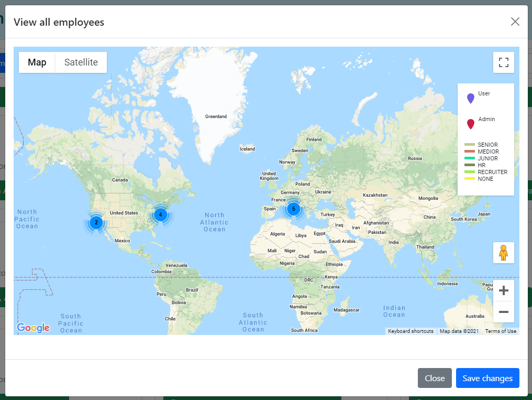The image size is (532, 400).
Task: Click the Turkey label on map
Action: [328, 214]
